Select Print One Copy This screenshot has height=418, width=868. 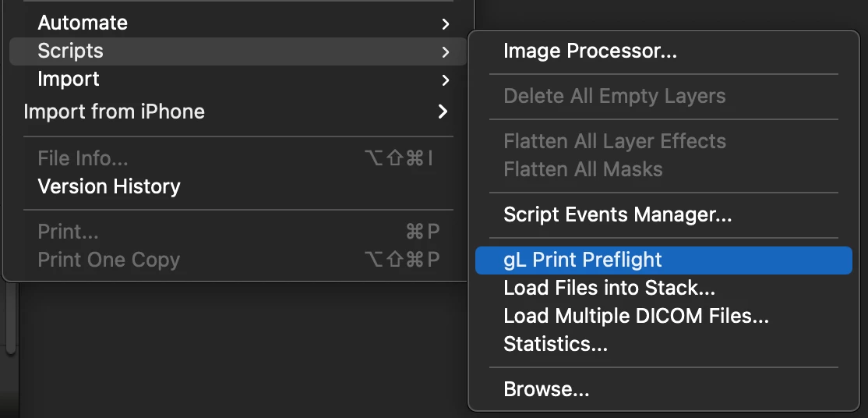108,260
